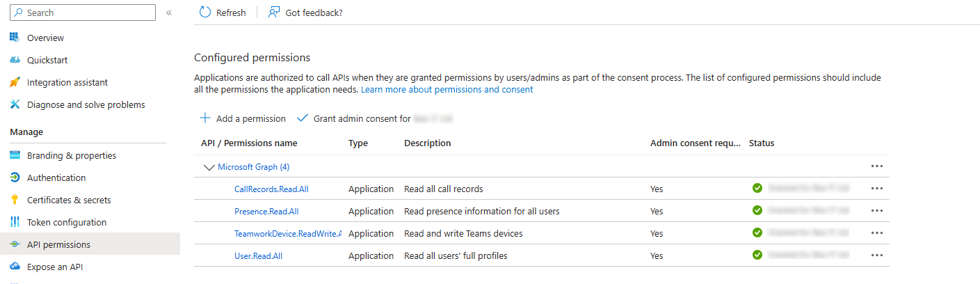
Task: Open the Overview grid icon
Action: [x=15, y=38]
